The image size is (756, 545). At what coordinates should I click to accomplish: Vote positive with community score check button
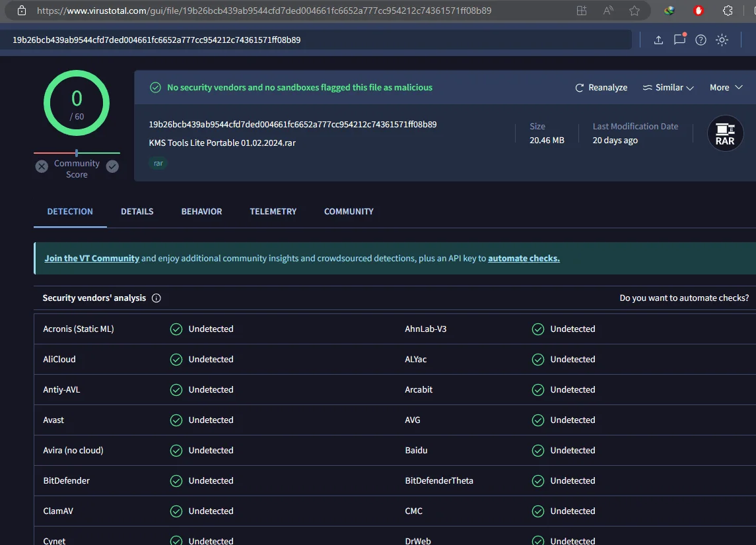click(x=112, y=167)
